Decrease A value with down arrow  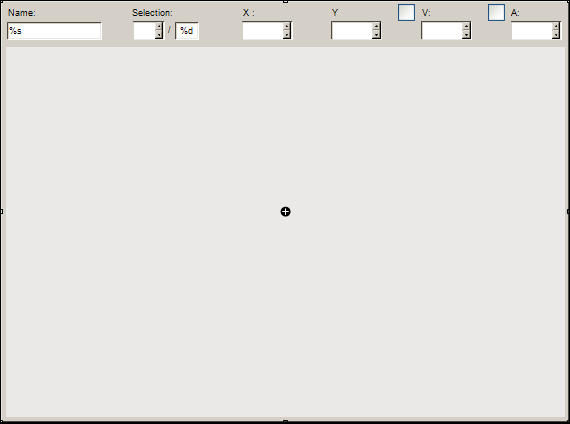tap(555, 35)
